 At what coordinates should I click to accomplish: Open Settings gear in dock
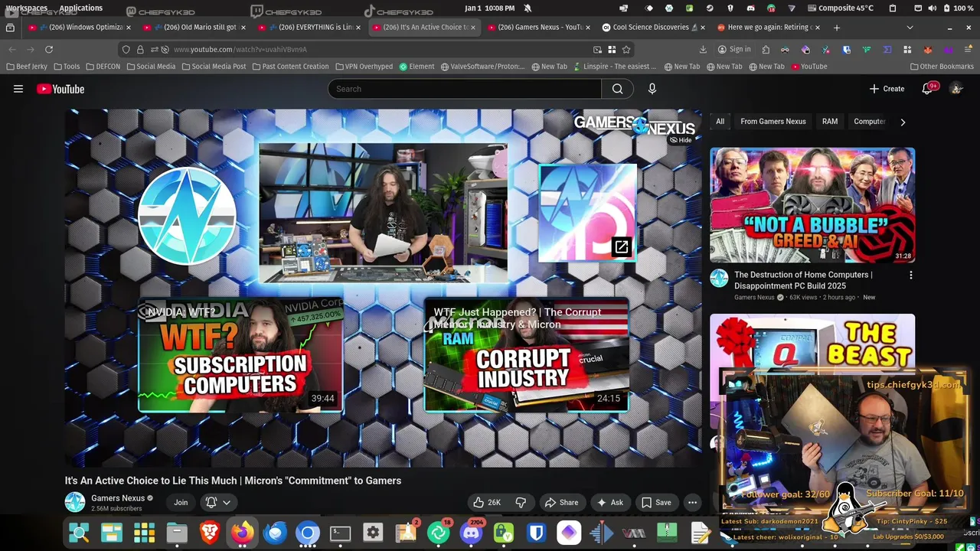pyautogui.click(x=373, y=533)
